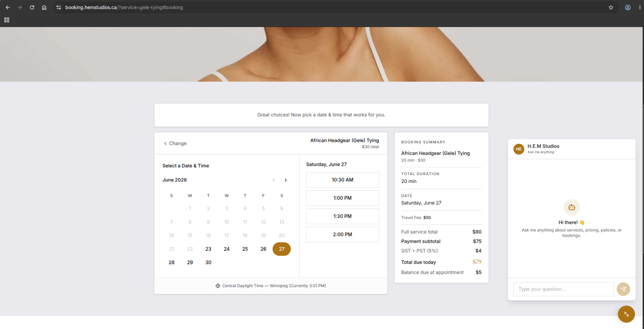The image size is (644, 329).
Task: Select June 24 on the calendar
Action: [227, 249]
